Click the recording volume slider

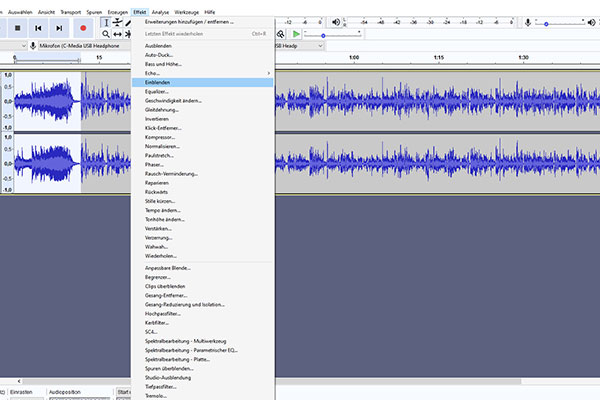click(x=559, y=23)
